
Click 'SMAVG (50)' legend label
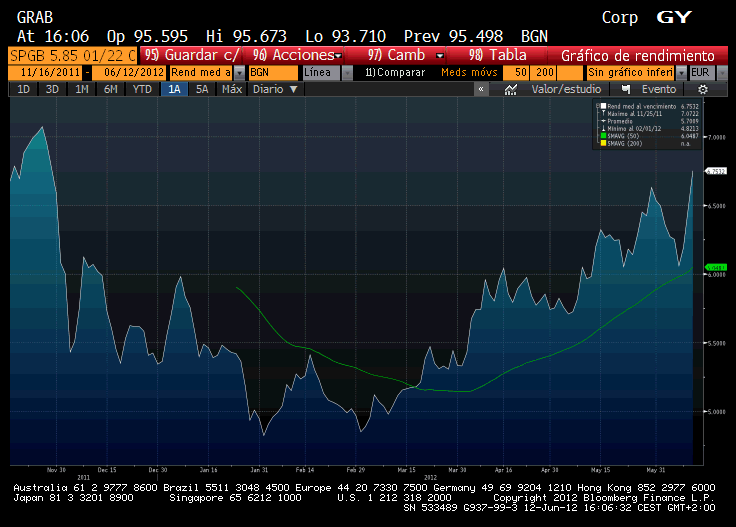623,136
